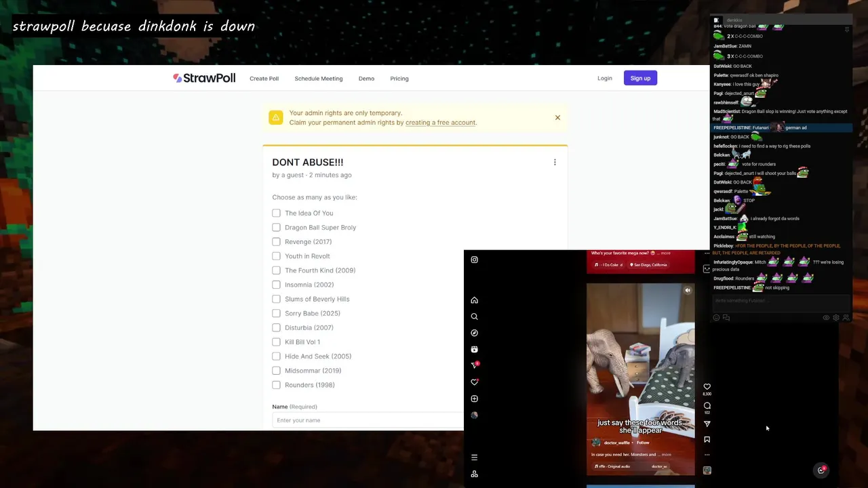This screenshot has height=488, width=868.
Task: Follow doctor_waffle on the reel
Action: (643, 443)
